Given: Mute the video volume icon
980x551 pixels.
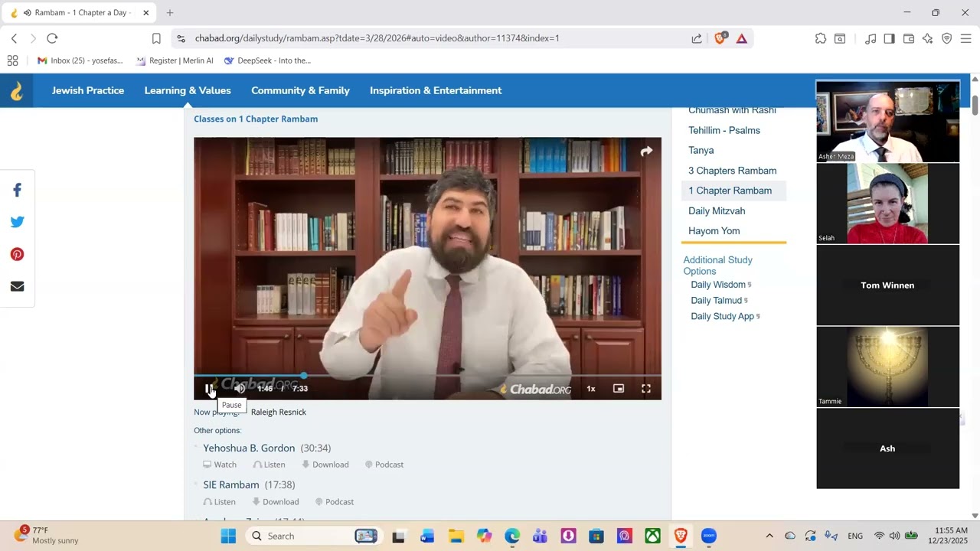Looking at the screenshot, I should coord(240,389).
